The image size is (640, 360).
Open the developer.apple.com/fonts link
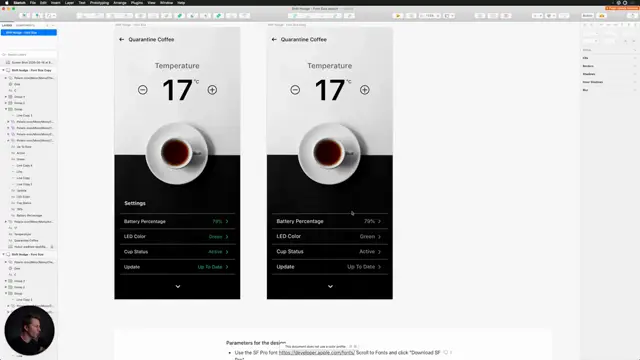coord(317,353)
